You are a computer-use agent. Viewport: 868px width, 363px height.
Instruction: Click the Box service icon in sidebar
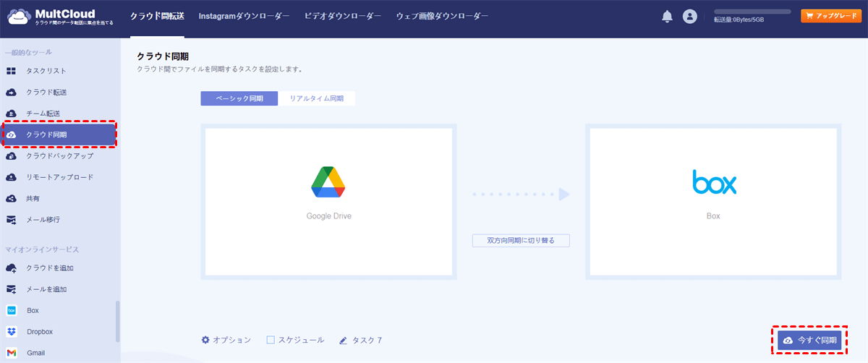(x=12, y=310)
